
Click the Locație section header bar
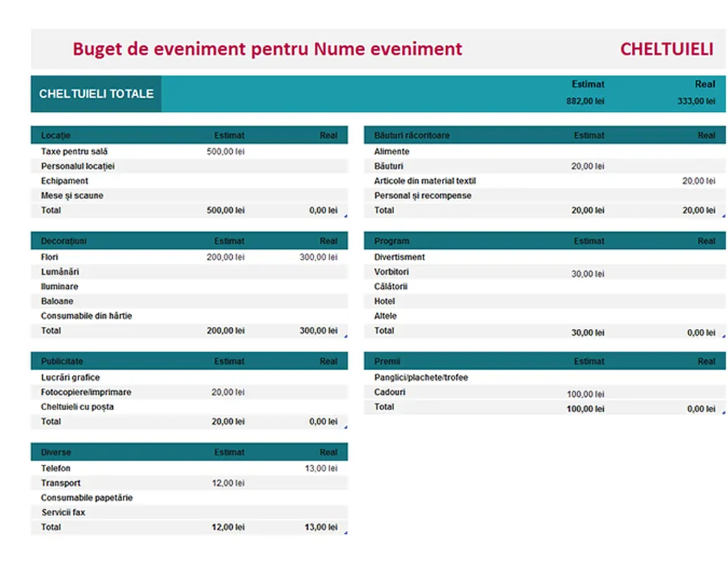189,135
